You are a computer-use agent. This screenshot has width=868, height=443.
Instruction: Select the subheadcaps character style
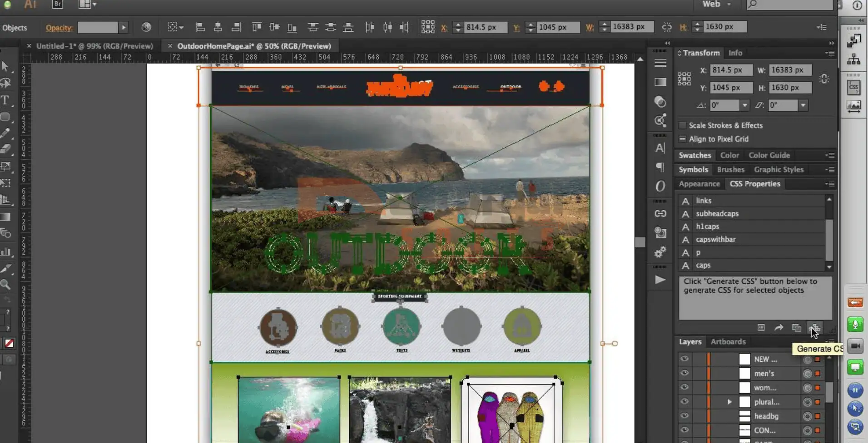[x=717, y=213]
